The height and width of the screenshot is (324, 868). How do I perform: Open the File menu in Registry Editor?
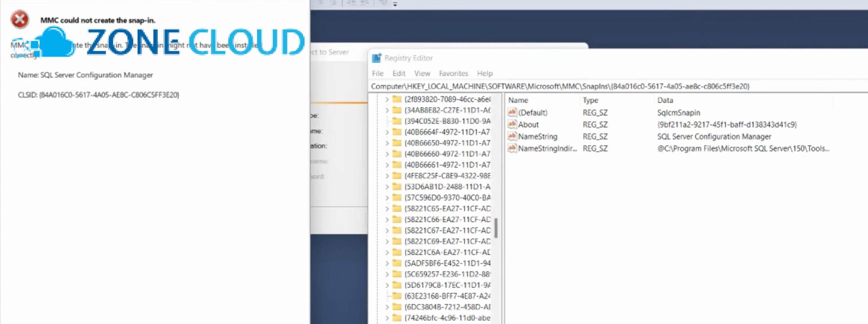click(x=377, y=73)
